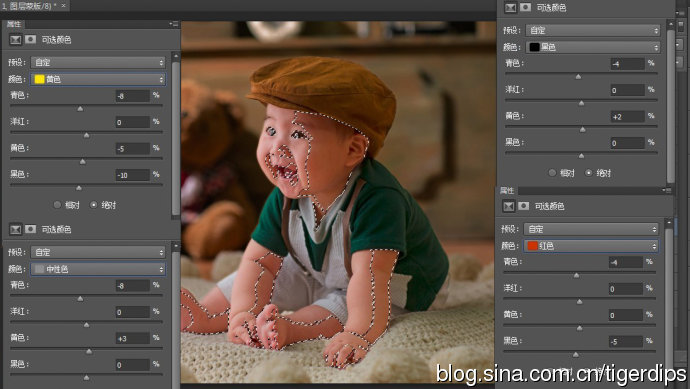This screenshot has width=690, height=389.
Task: Click the 洋红 value field in the 黄色 panel
Action: (x=132, y=122)
